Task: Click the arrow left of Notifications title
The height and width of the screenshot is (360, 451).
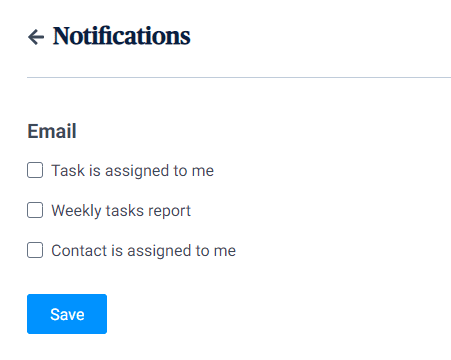Action: click(x=36, y=37)
